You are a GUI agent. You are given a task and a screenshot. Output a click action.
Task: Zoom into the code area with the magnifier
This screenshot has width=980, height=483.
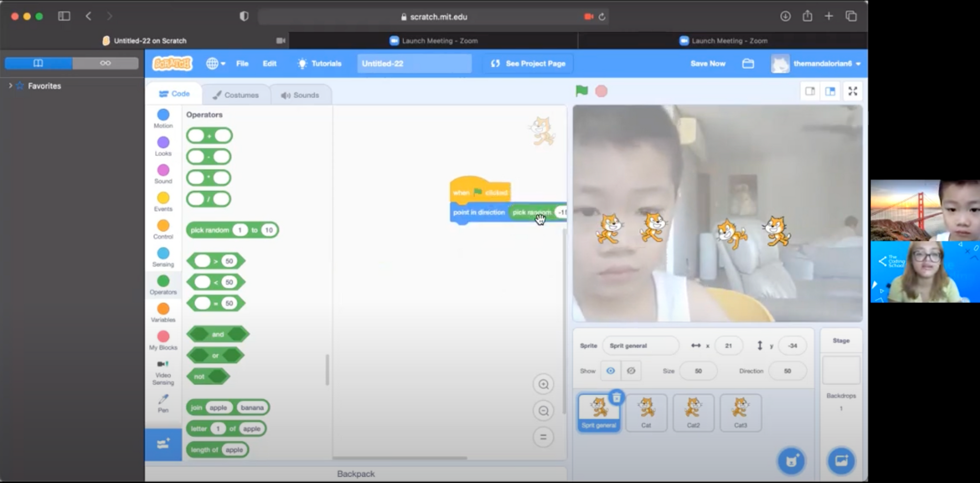(x=544, y=384)
